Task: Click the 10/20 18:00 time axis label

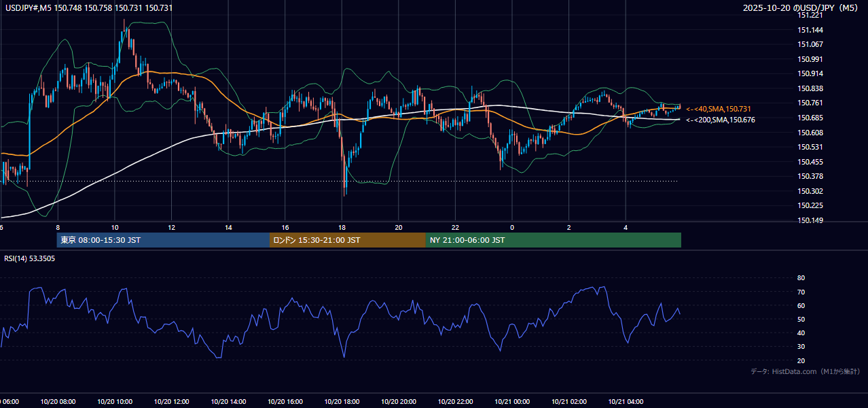Action: 342,402
